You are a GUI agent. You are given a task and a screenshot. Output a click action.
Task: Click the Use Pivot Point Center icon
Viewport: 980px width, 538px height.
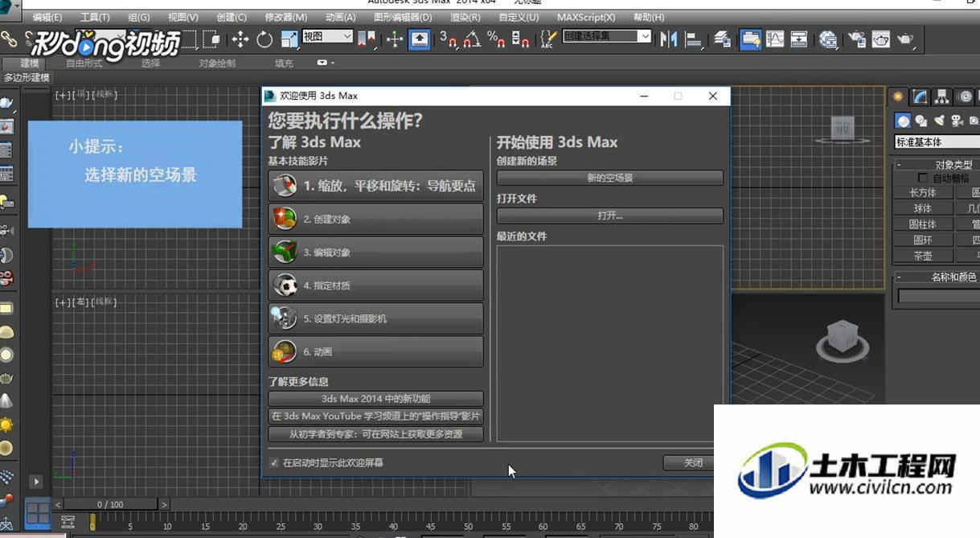[x=367, y=39]
